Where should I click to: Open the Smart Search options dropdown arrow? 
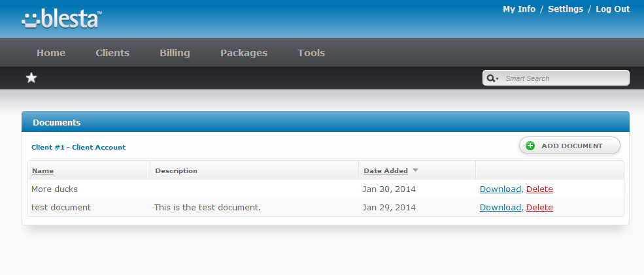click(497, 79)
